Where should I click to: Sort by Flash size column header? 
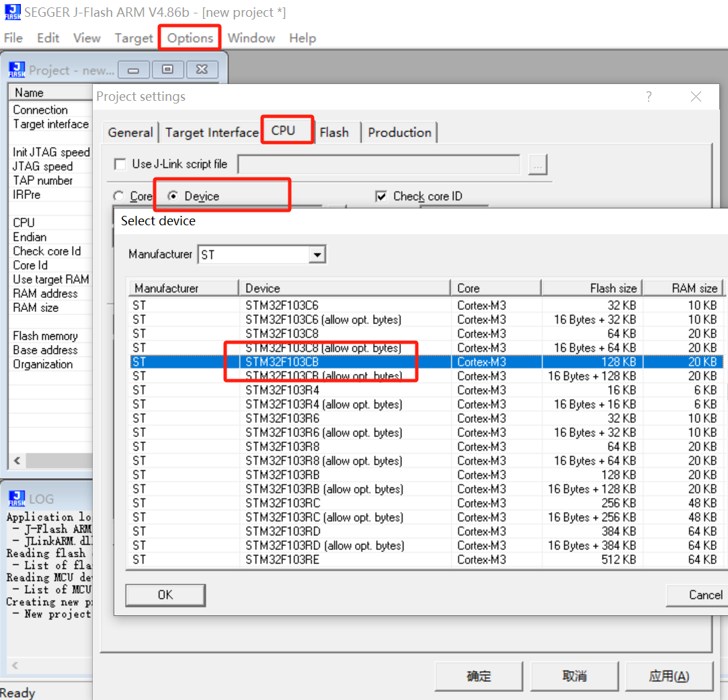(592, 288)
